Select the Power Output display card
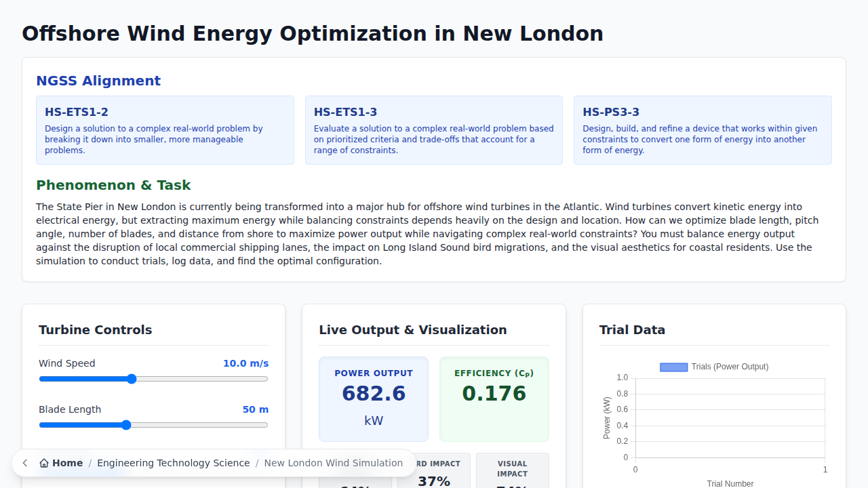868x488 pixels. pyautogui.click(x=373, y=399)
